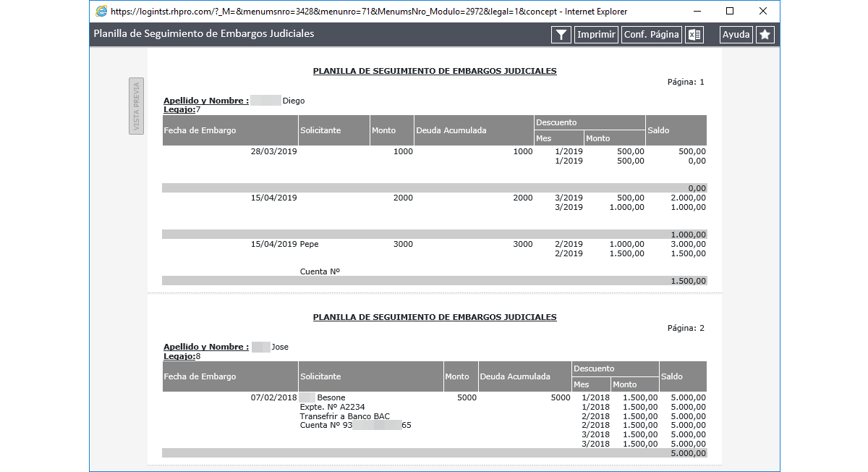This screenshot has height=472, width=868.
Task: Click 'Besone' solicitante text
Action: 331,397
